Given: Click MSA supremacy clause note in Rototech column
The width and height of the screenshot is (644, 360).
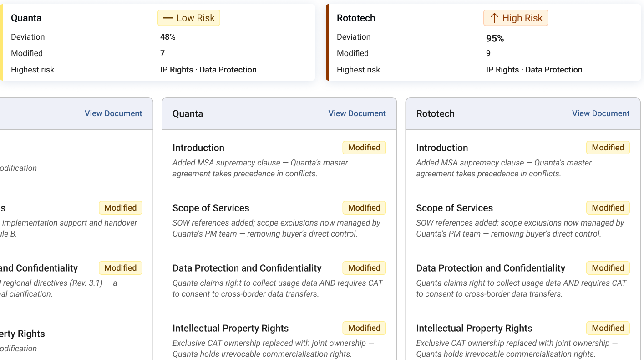Looking at the screenshot, I should [x=504, y=168].
